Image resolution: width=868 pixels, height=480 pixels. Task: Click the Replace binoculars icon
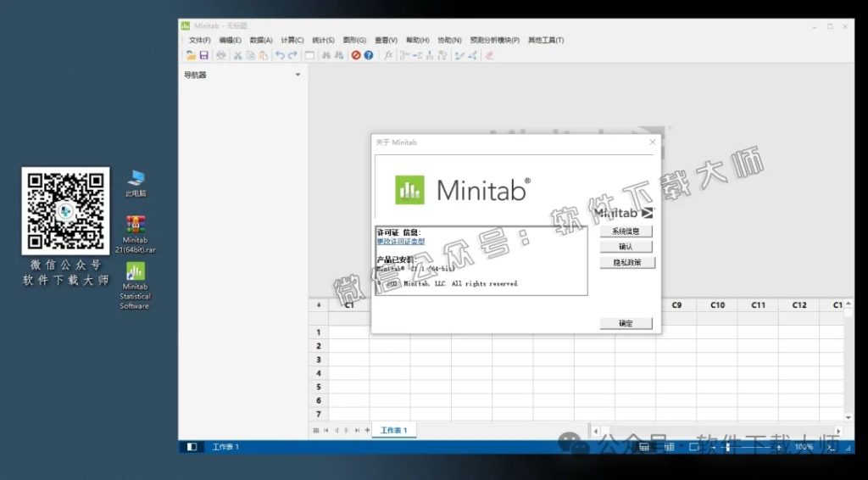pyautogui.click(x=339, y=55)
